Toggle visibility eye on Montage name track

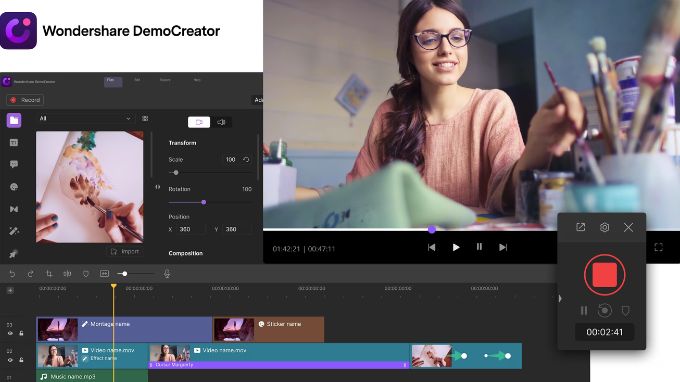coord(10,333)
